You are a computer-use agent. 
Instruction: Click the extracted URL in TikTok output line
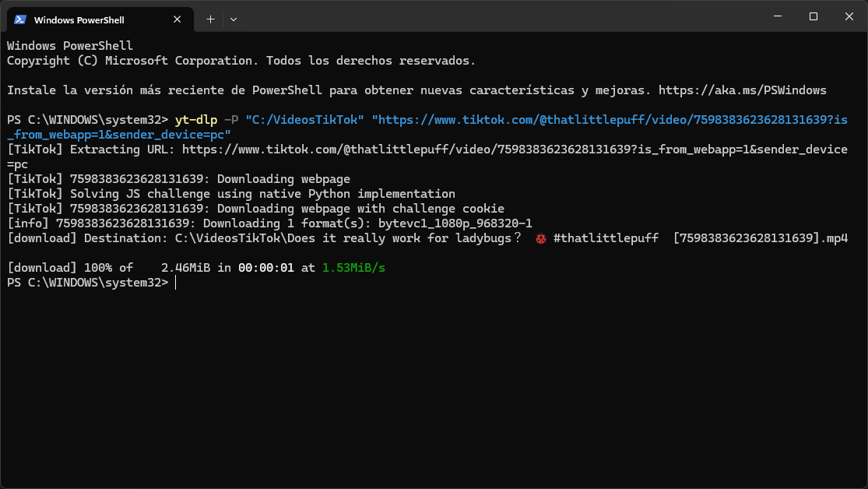(x=427, y=157)
